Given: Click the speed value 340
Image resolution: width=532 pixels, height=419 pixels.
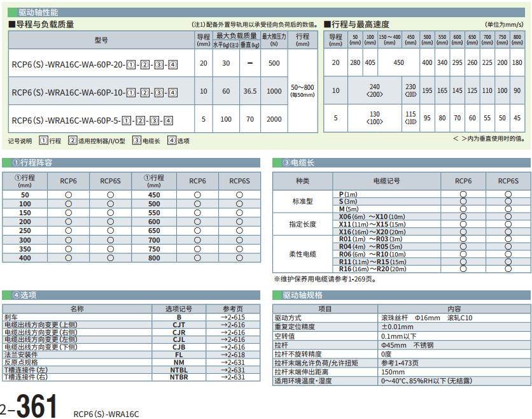Looking at the screenshot, I should (x=442, y=63).
